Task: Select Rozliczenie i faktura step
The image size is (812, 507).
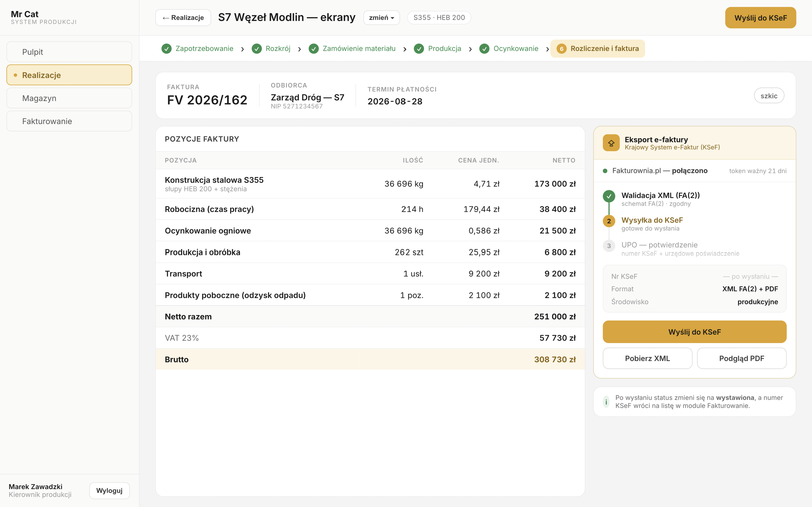Action: tap(598, 49)
